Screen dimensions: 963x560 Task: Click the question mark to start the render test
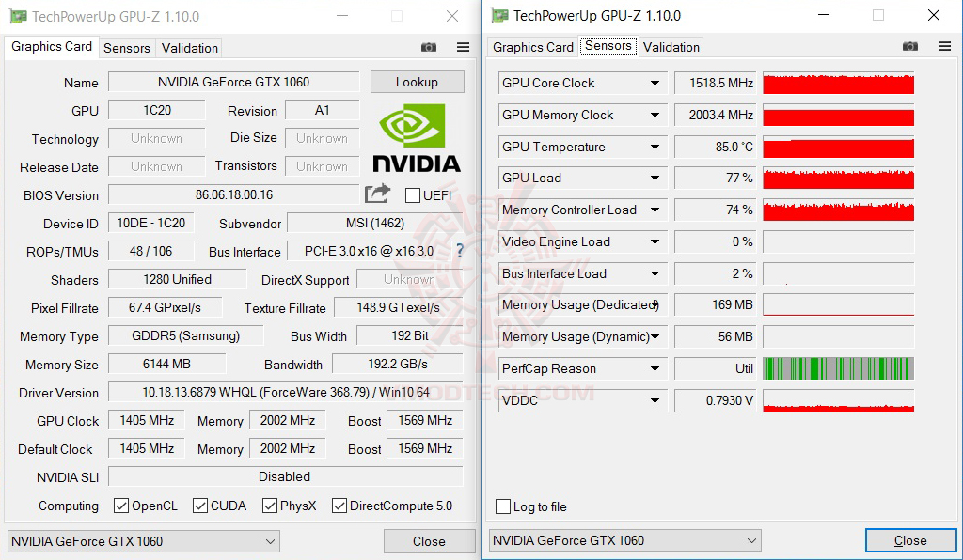[458, 251]
